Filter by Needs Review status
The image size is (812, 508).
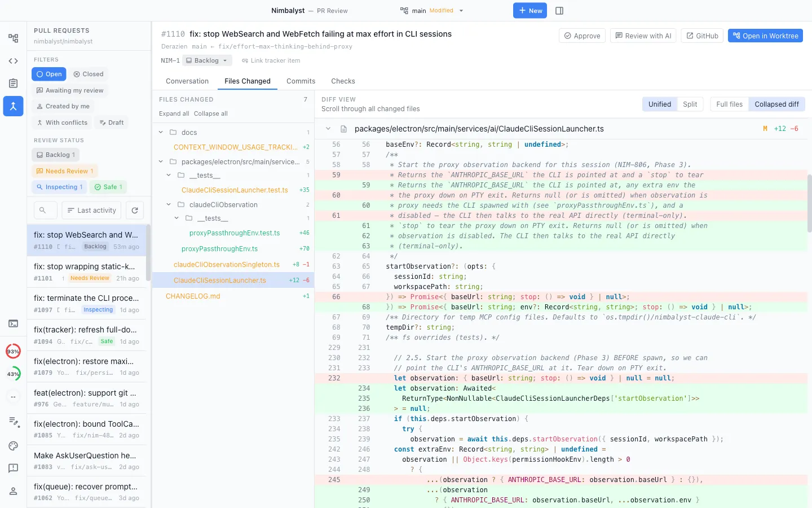click(65, 171)
